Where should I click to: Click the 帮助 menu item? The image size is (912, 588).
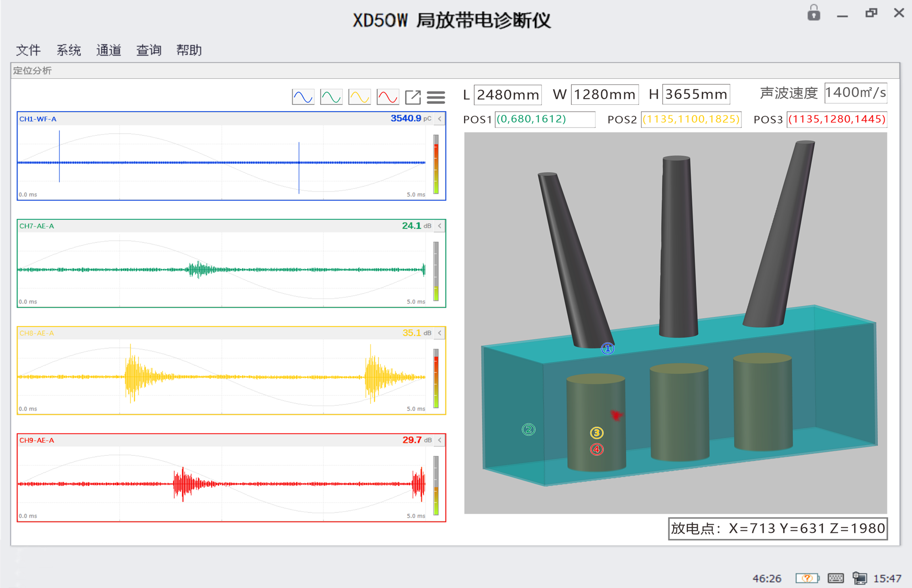pos(189,50)
